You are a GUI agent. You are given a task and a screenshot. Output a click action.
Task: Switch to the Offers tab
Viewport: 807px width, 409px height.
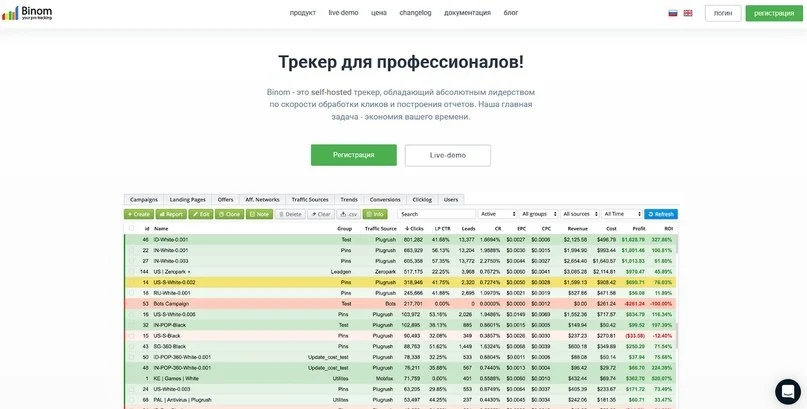pos(225,200)
